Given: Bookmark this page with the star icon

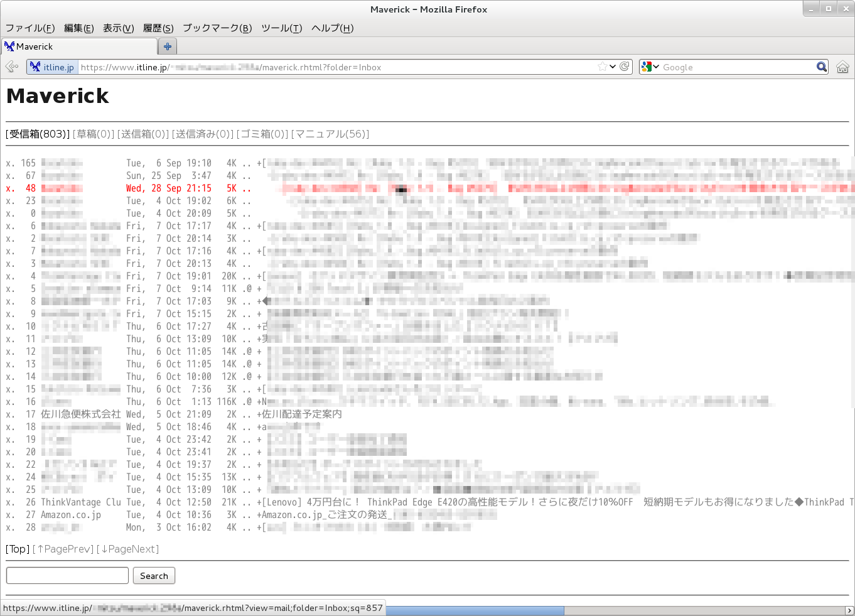Looking at the screenshot, I should click(x=603, y=67).
